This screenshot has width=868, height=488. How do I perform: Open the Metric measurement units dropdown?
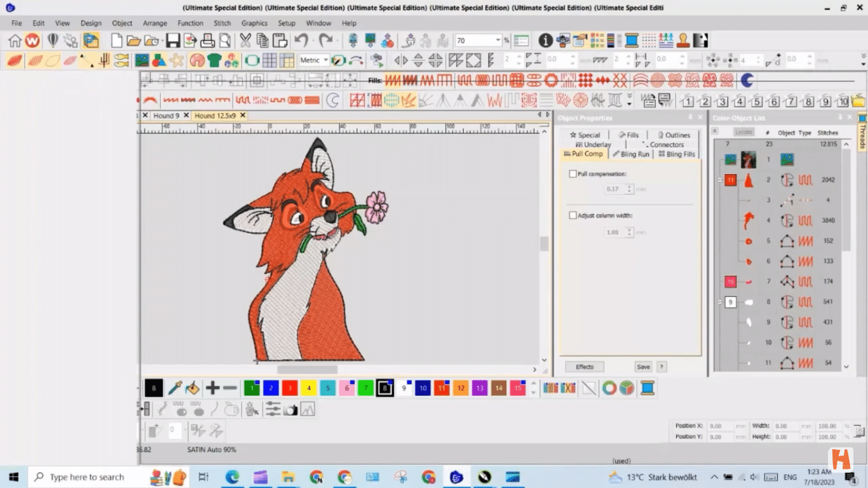coord(326,60)
